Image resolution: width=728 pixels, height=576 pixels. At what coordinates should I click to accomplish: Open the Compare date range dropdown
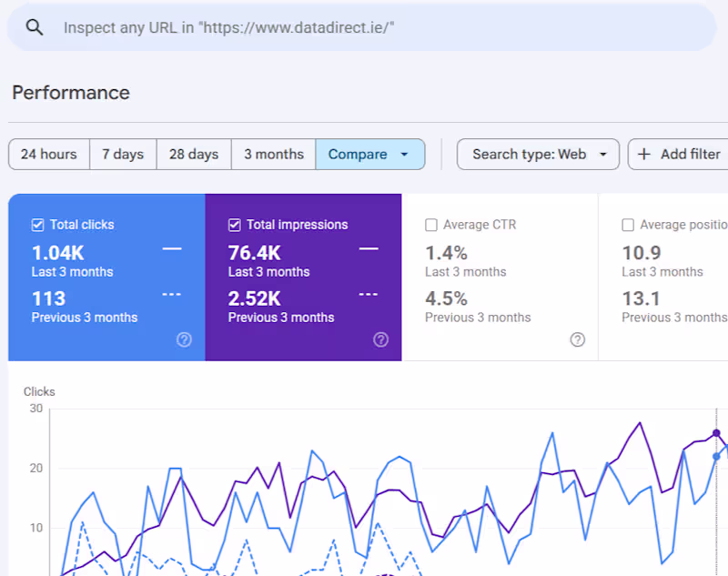click(x=370, y=154)
